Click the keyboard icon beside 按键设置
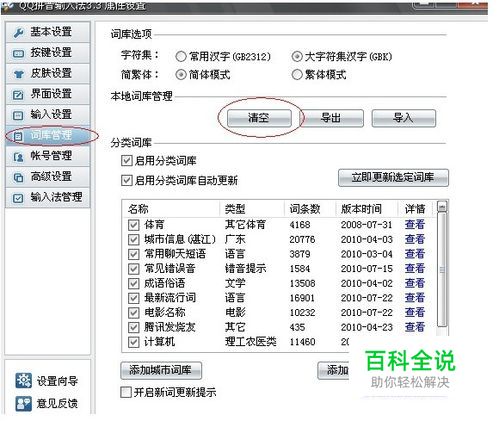Viewport: 499px width, 421px height. (x=18, y=53)
